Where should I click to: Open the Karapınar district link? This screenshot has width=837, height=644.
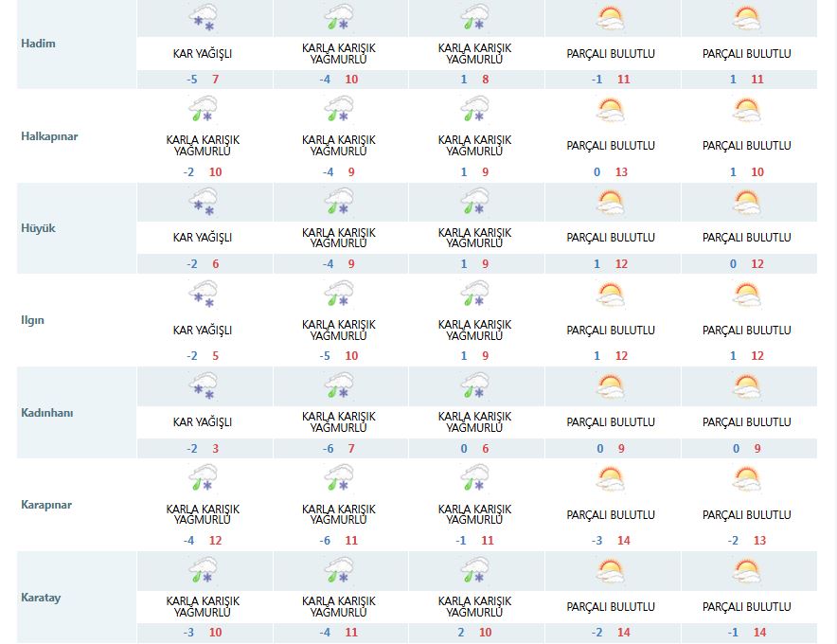pos(46,505)
